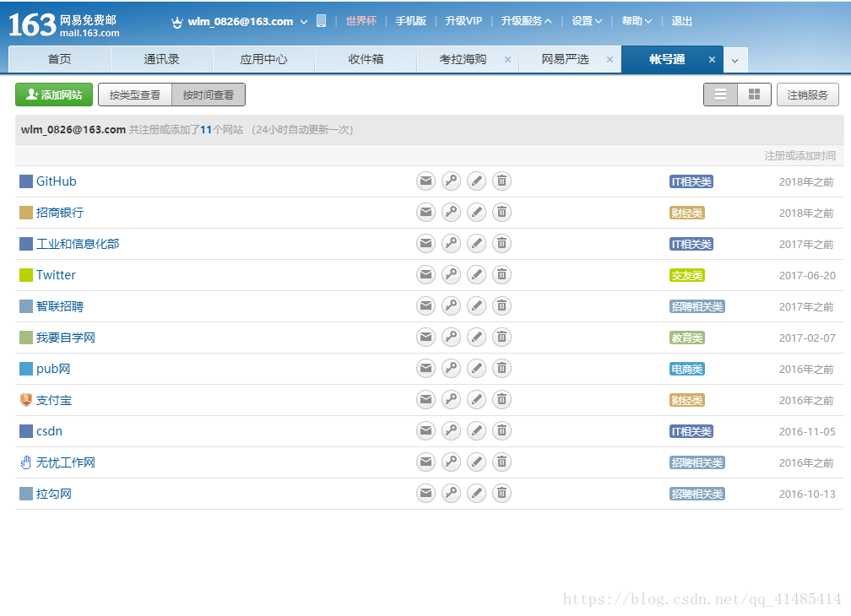Delete the csdn entry with trash icon
Image resolution: width=851 pixels, height=616 pixels.
502,431
